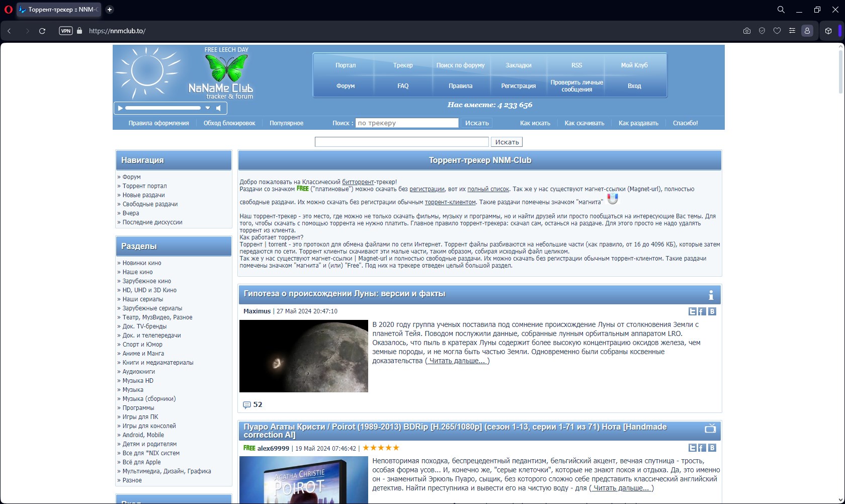Click Искать button under the header
Viewport: 845px width, 504px height.
pos(507,142)
